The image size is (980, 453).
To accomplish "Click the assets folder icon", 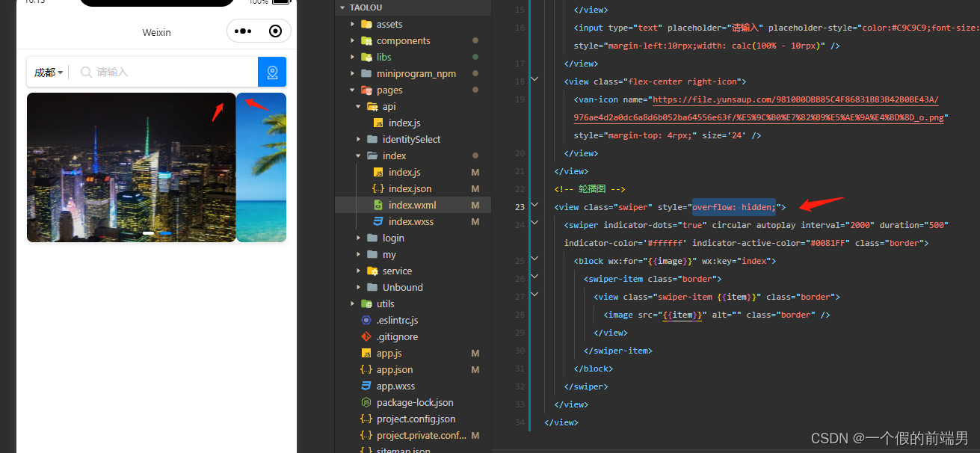I will click(366, 24).
